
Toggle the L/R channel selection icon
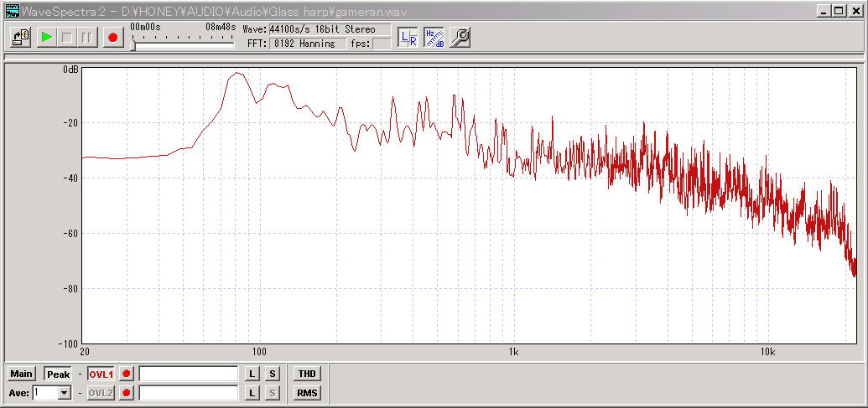tap(408, 38)
